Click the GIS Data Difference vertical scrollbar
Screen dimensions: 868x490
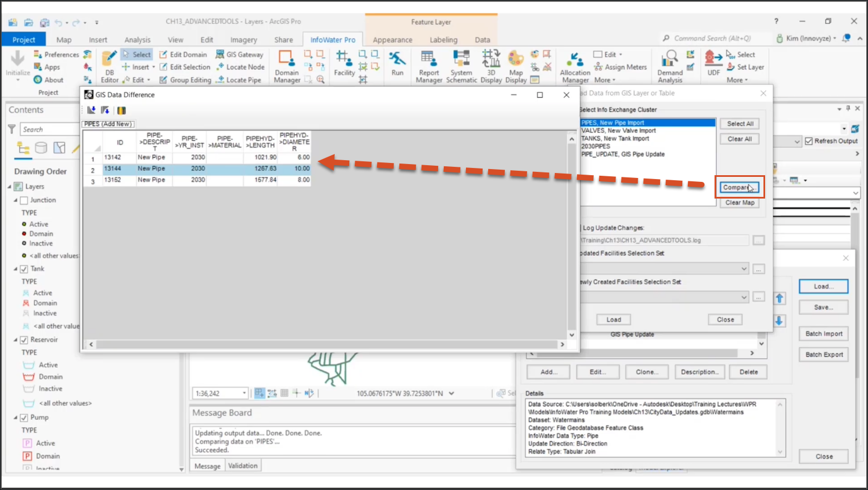[x=572, y=236]
